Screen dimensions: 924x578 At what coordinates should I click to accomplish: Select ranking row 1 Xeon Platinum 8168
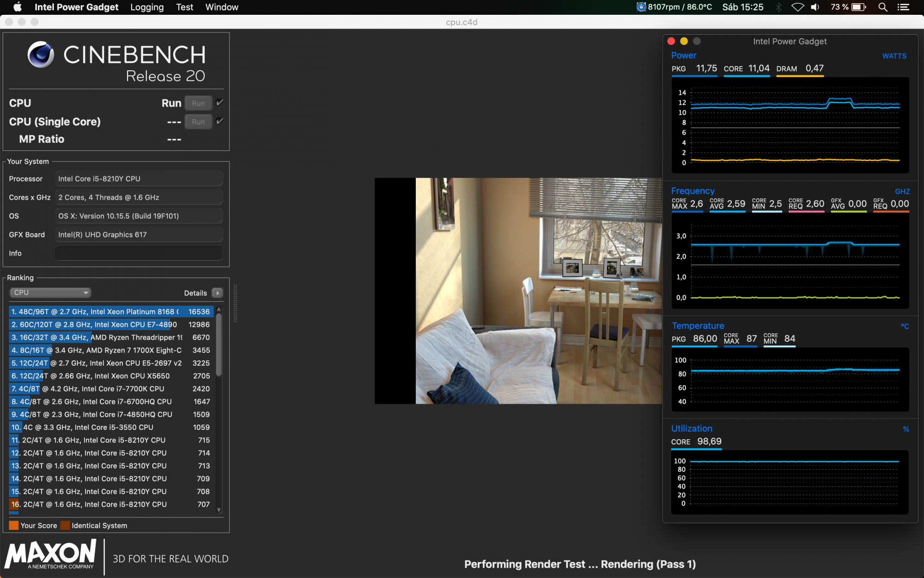pos(111,312)
